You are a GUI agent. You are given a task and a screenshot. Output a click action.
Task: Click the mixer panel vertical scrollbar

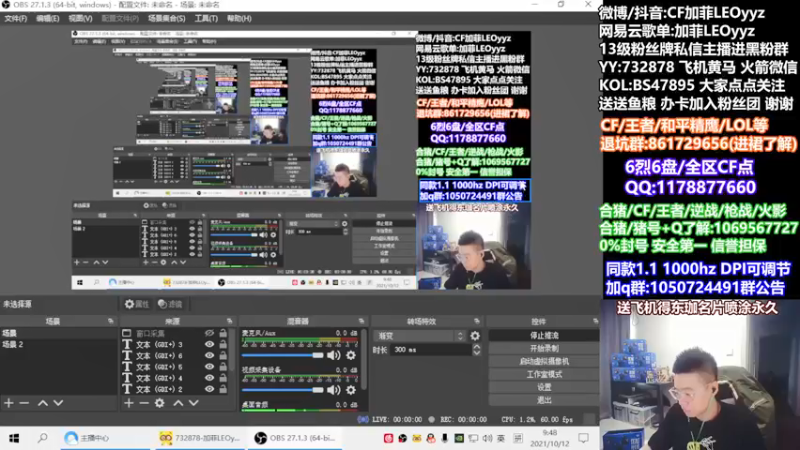click(x=364, y=360)
